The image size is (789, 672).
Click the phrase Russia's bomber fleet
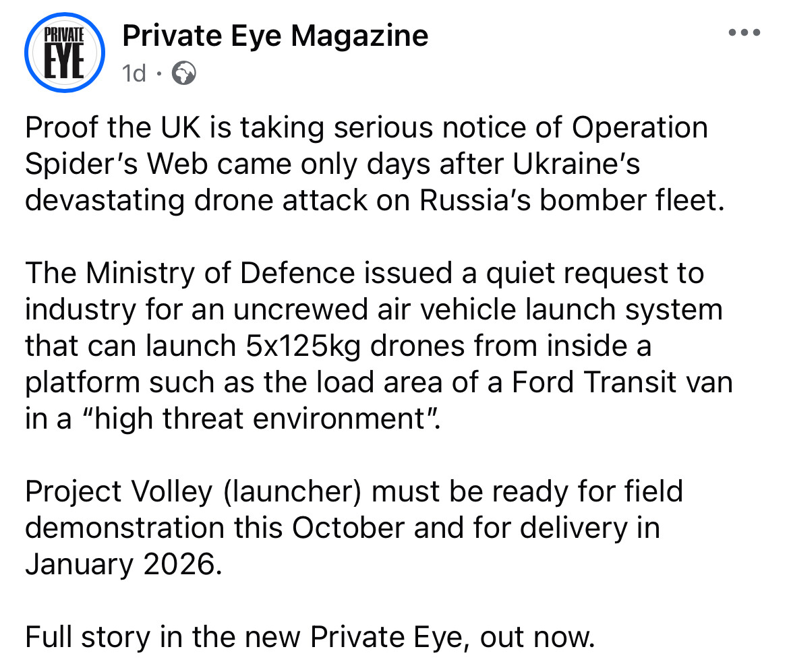(x=572, y=200)
